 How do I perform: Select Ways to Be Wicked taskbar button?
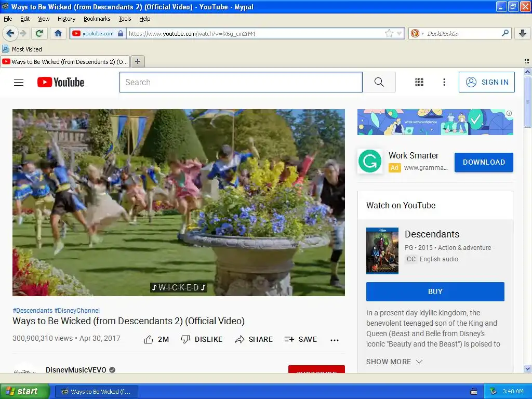click(x=97, y=392)
